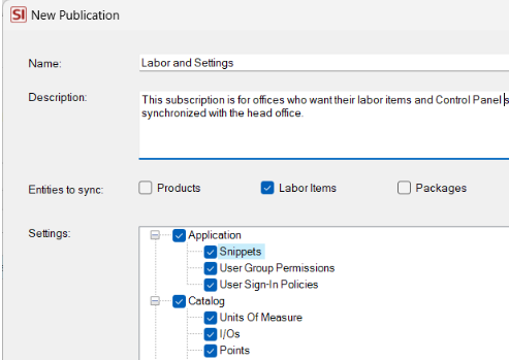Click the 'Settings:' label
The height and width of the screenshot is (360, 510).
point(49,233)
